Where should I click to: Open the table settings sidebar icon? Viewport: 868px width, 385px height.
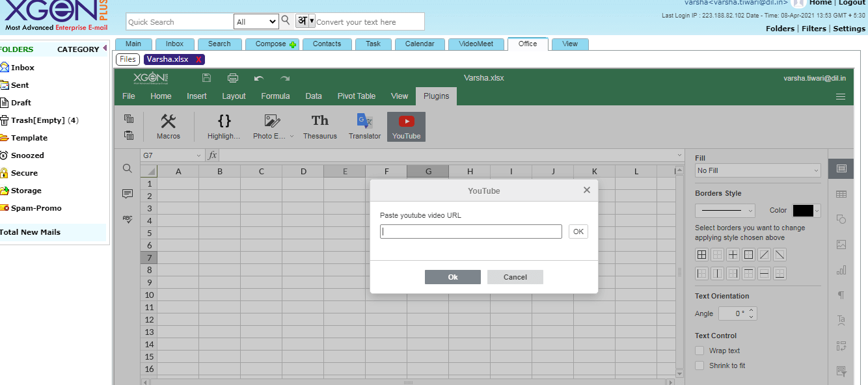coord(841,194)
